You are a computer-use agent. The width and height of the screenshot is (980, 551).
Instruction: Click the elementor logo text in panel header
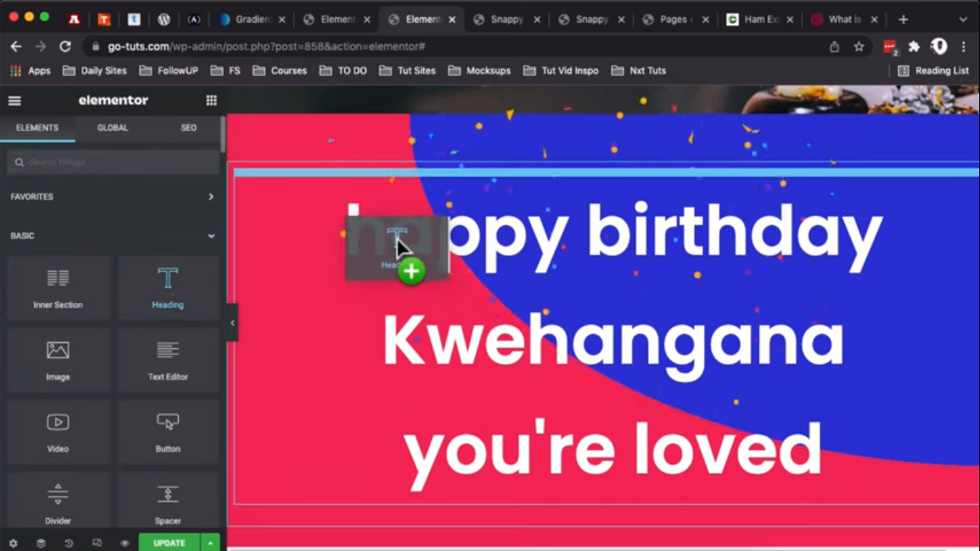(113, 100)
